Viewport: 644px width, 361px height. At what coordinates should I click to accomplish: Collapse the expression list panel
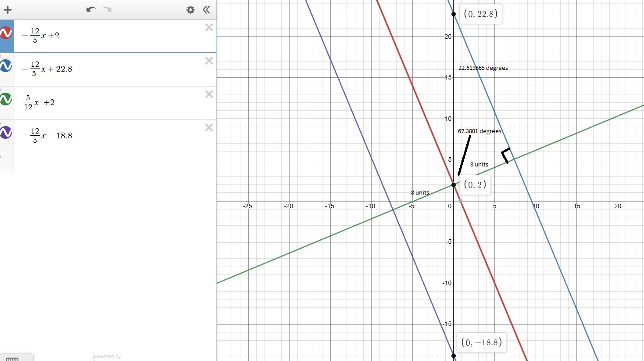[x=206, y=10]
